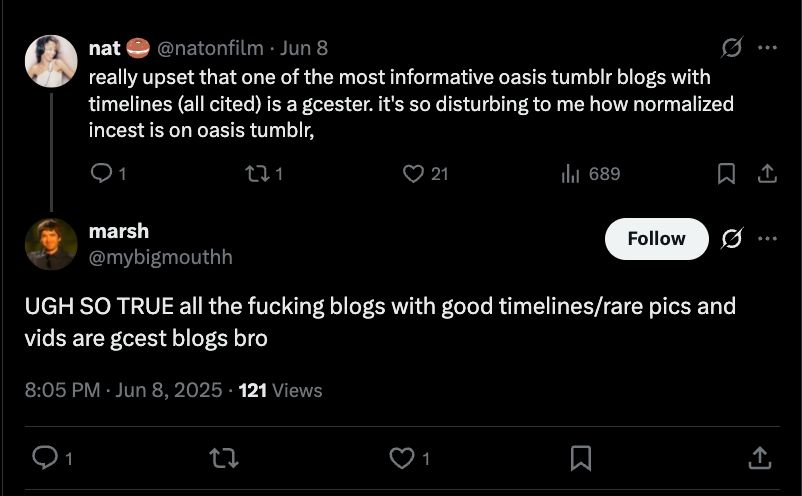Open @mybigmouthh profile handle link
This screenshot has width=802, height=496.
pyautogui.click(x=160, y=257)
